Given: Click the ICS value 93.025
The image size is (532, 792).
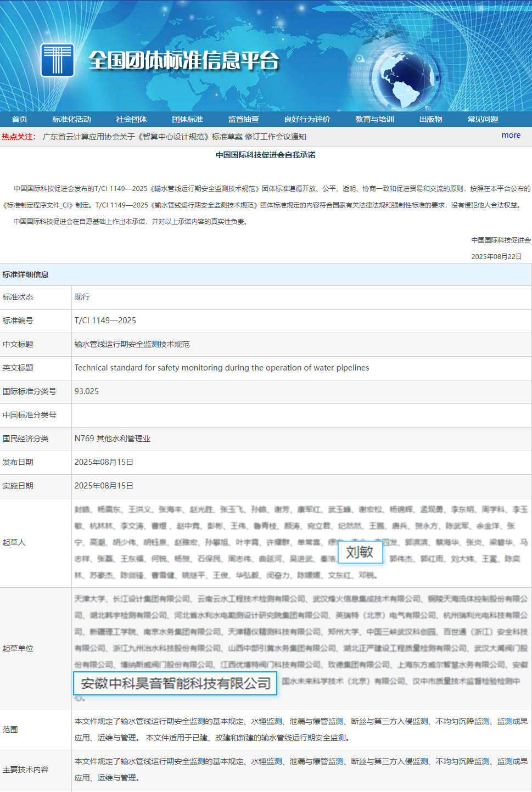Looking at the screenshot, I should click(87, 391).
